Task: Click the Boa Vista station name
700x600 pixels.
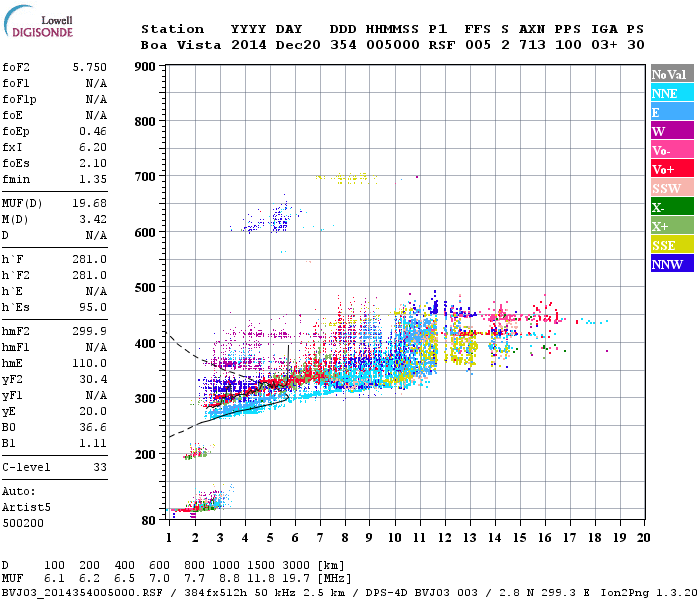Action: pos(181,45)
